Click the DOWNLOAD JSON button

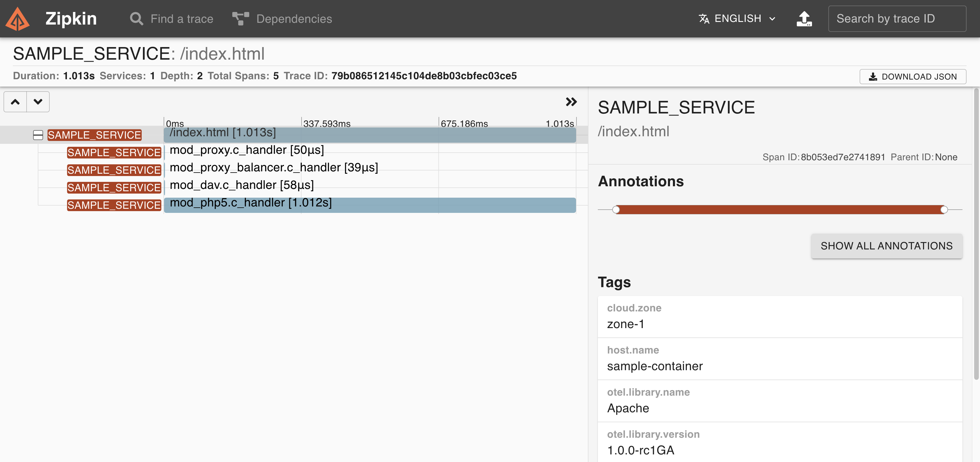912,77
